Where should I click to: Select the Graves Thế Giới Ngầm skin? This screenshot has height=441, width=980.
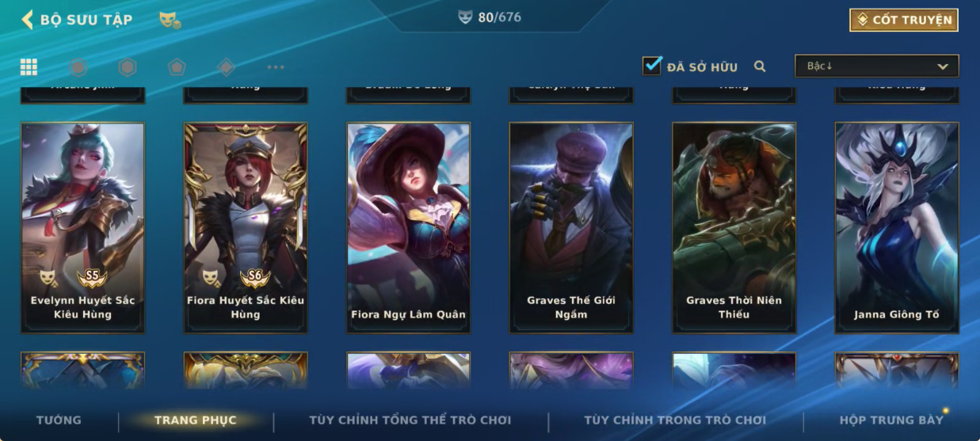(x=571, y=227)
